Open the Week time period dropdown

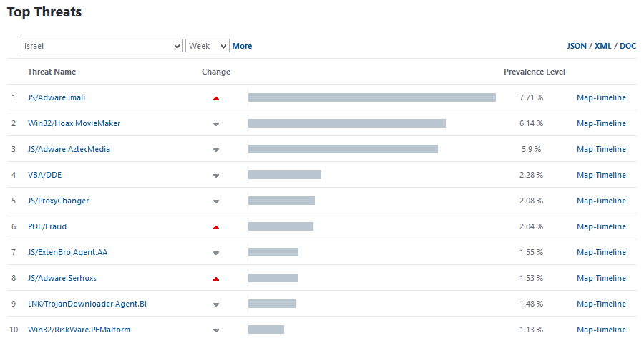pyautogui.click(x=207, y=46)
